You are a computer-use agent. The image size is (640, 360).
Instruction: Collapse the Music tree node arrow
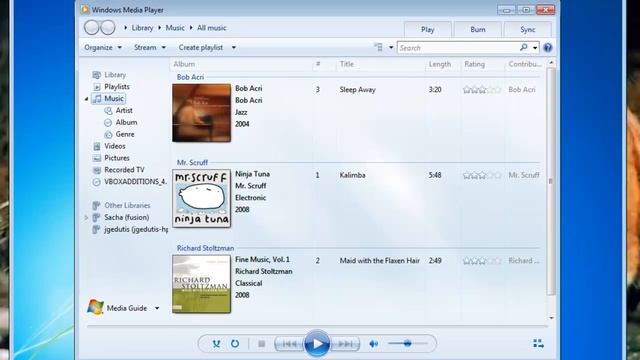[86, 99]
